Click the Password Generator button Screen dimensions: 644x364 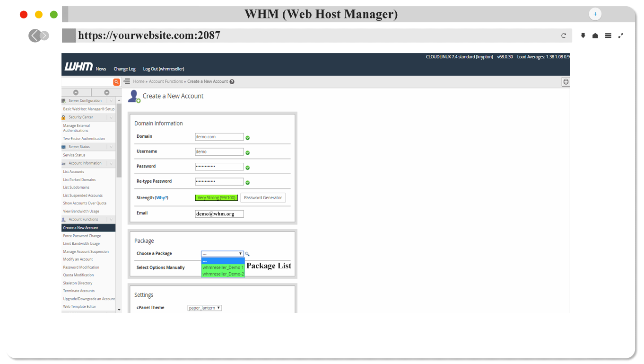tap(263, 198)
